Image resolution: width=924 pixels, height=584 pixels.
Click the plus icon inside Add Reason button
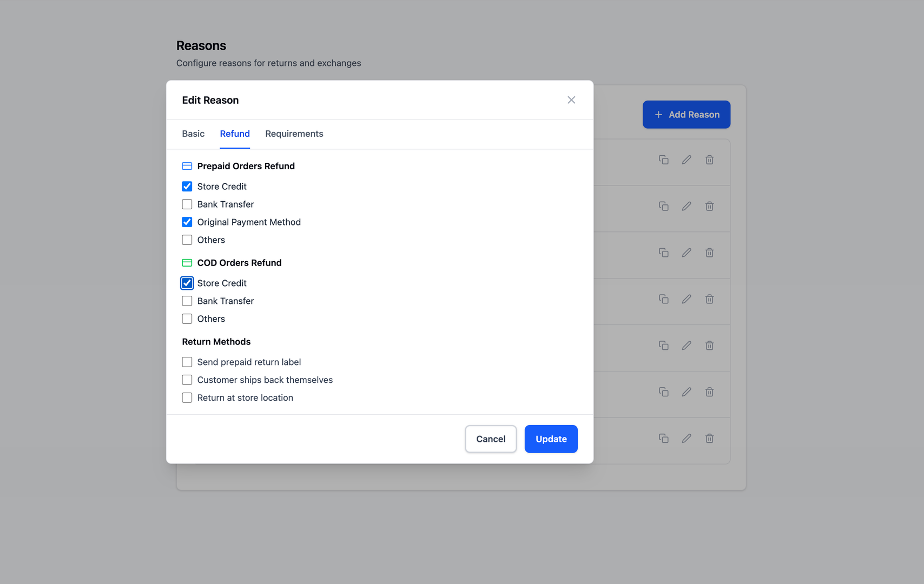[x=658, y=115]
